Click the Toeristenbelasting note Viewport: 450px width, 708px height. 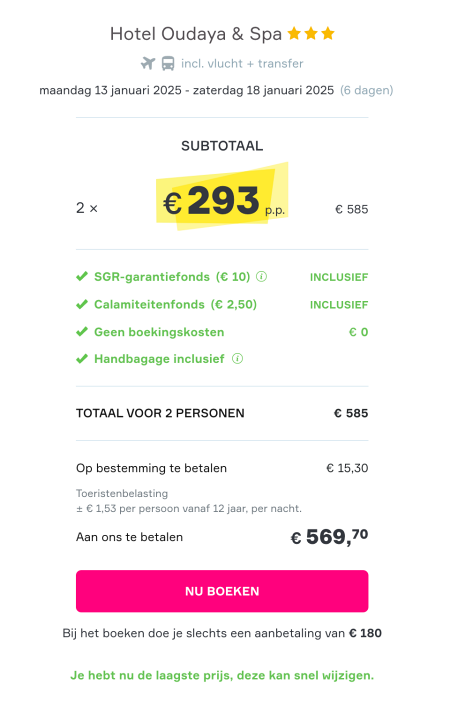(189, 501)
